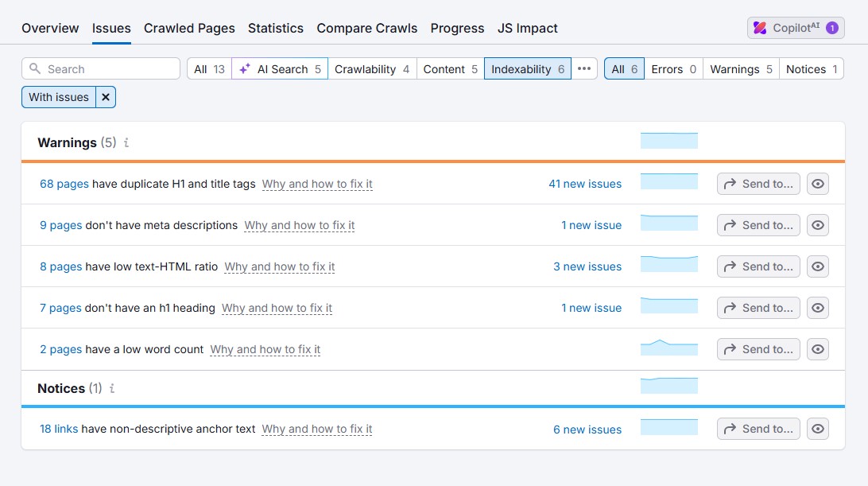Open the JS Impact tab

tap(527, 28)
